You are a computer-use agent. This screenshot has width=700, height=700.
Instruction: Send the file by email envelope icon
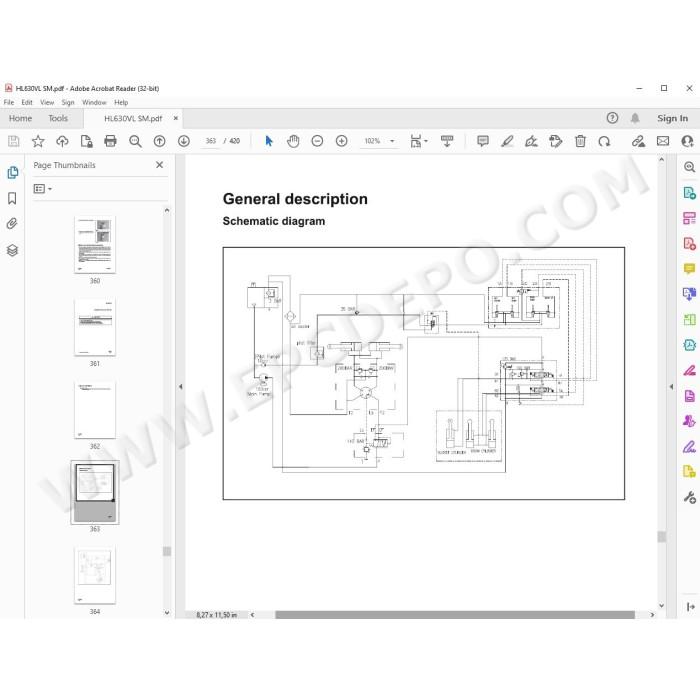[663, 142]
